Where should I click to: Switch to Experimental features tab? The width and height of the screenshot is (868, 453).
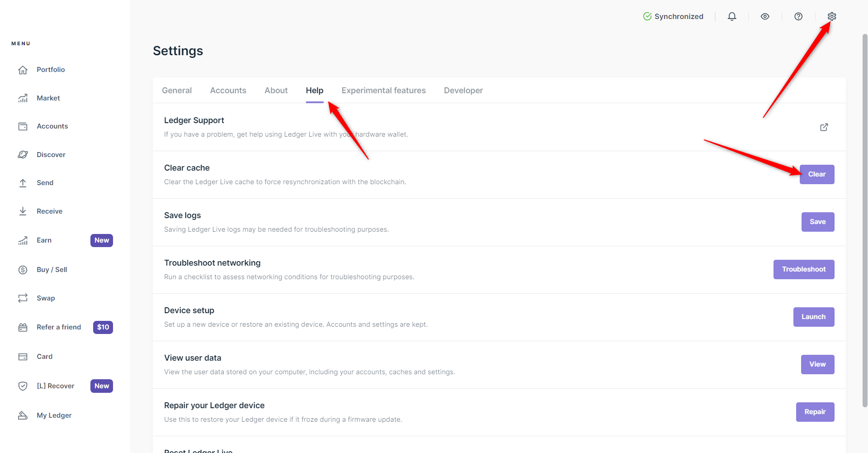coord(383,91)
